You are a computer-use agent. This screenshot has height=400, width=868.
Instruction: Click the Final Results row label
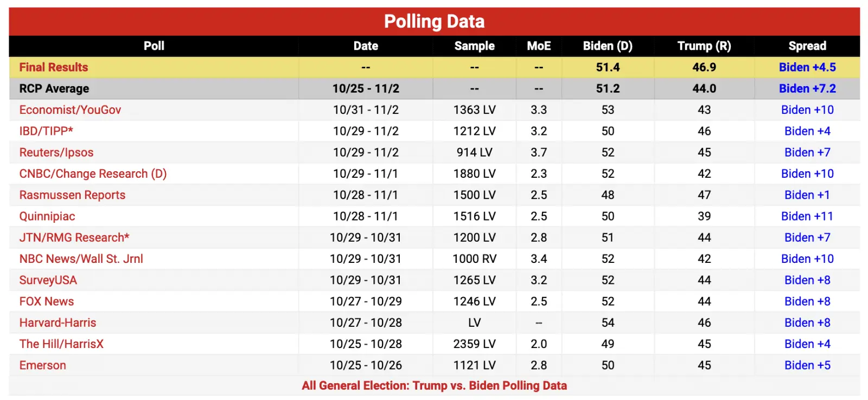click(54, 67)
